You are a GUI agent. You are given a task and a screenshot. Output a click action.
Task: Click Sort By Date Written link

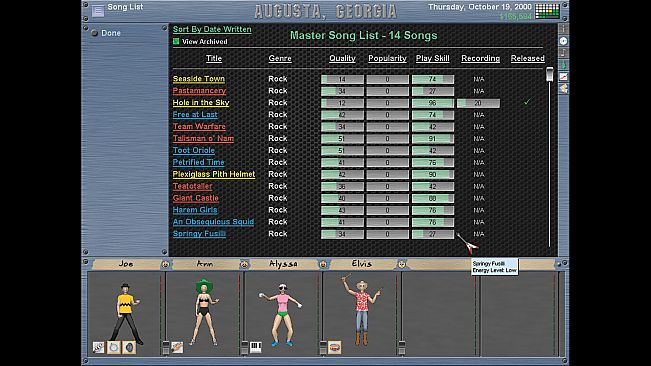pyautogui.click(x=212, y=29)
